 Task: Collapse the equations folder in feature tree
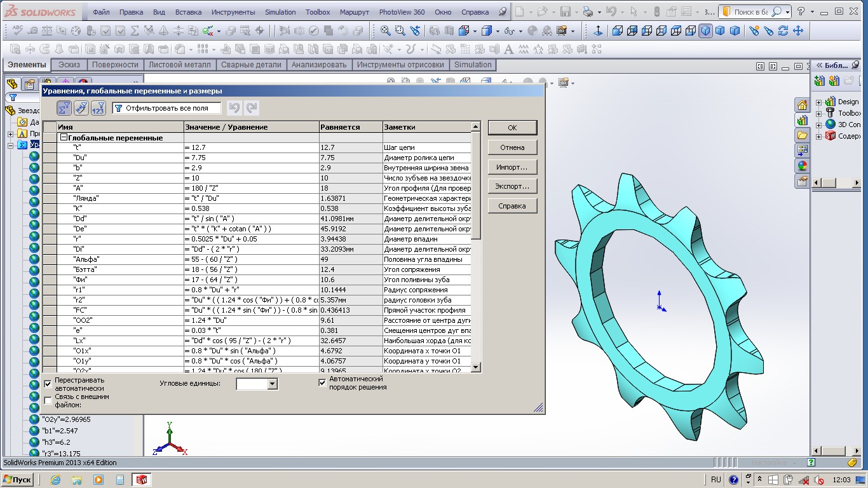(x=10, y=145)
